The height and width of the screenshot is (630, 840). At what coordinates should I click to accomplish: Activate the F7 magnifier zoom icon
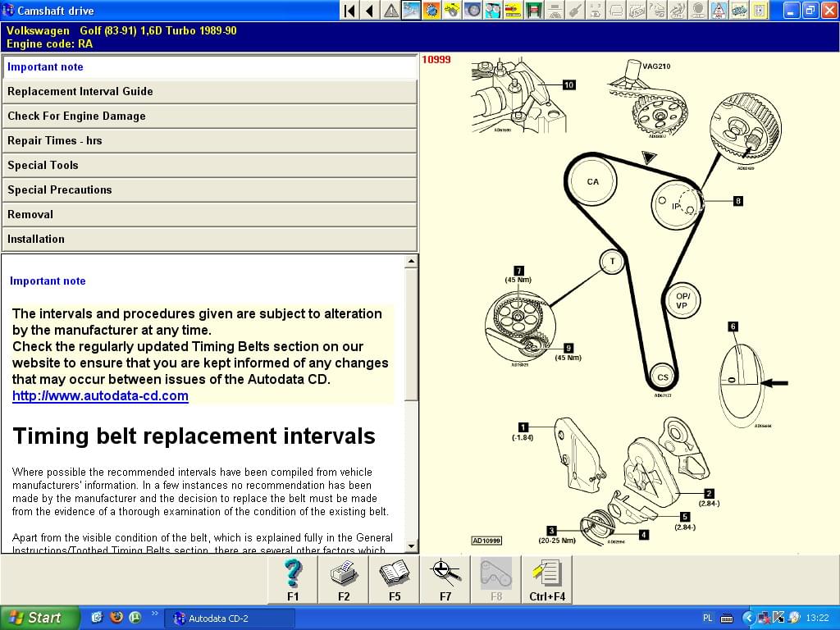pyautogui.click(x=445, y=580)
